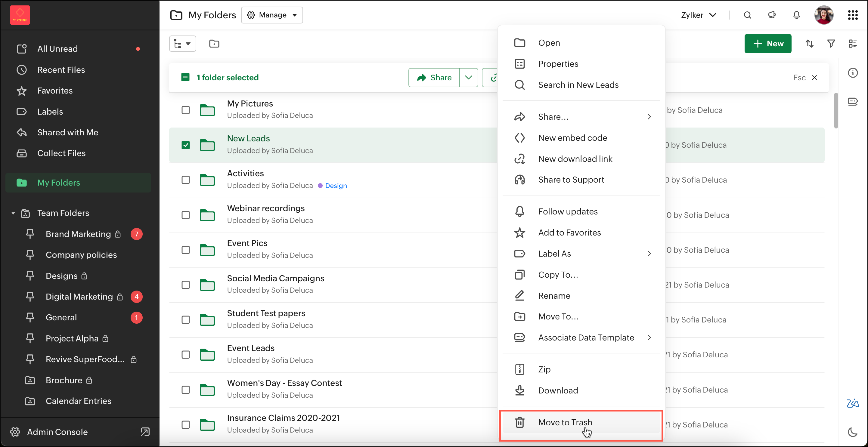
Task: Click the new folder icon in toolbar
Action: coord(214,43)
